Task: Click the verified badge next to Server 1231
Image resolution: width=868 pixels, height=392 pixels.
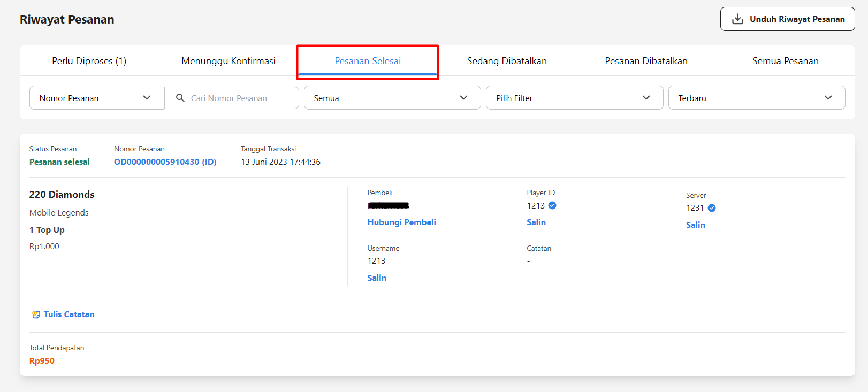Action: (712, 208)
